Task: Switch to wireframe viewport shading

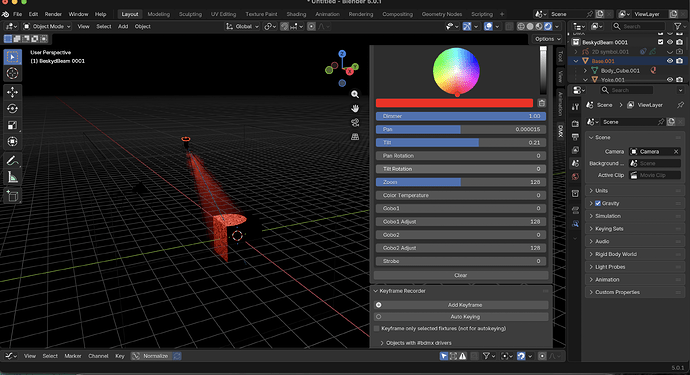Action: pos(521,26)
